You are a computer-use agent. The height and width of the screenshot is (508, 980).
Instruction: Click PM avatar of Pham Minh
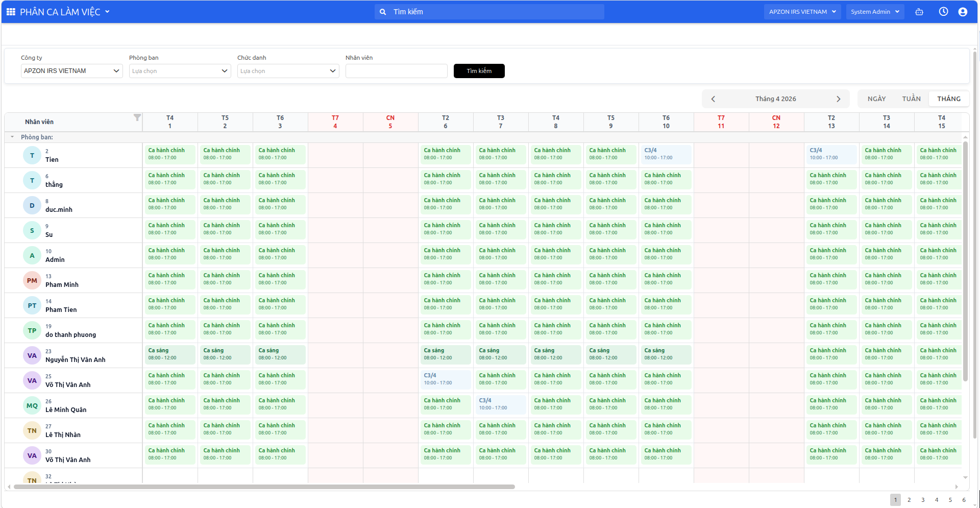click(32, 280)
